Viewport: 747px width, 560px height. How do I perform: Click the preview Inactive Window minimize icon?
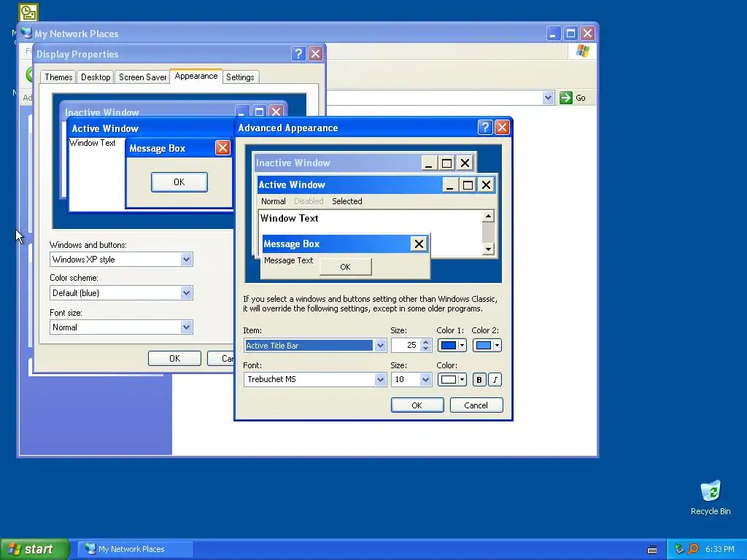pos(428,163)
